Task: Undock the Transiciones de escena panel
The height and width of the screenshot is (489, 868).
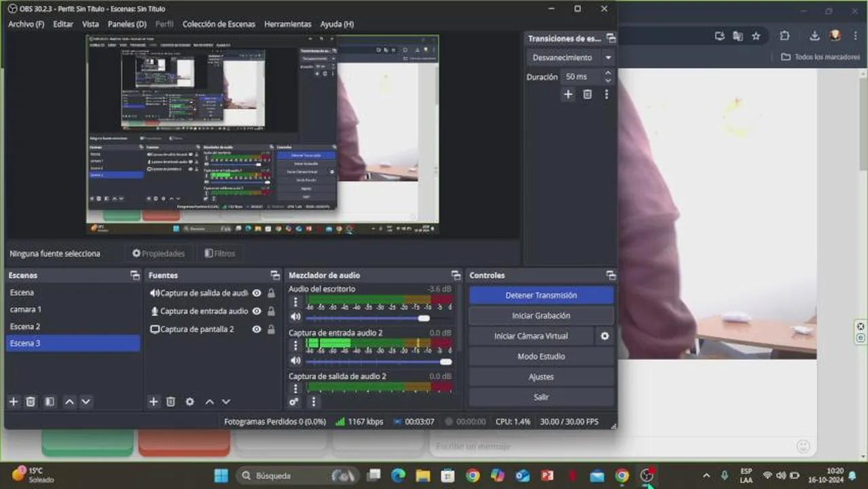Action: point(611,39)
